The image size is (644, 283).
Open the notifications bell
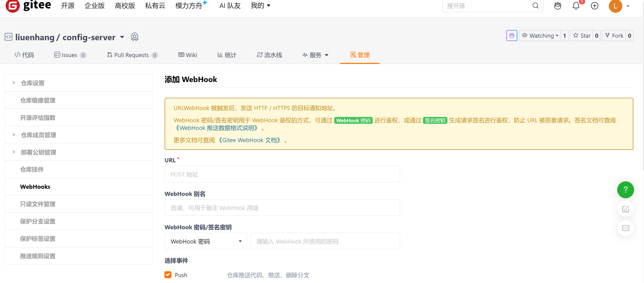pyautogui.click(x=576, y=6)
